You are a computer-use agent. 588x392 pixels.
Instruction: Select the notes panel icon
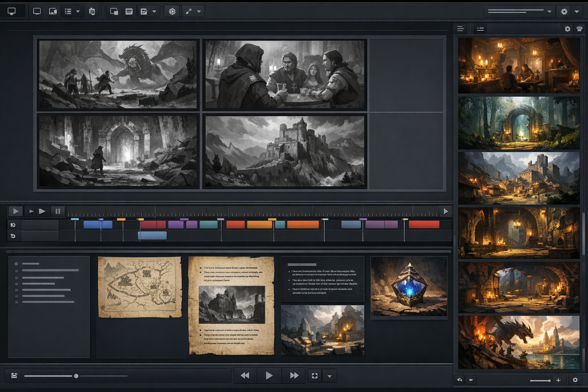tap(129, 11)
